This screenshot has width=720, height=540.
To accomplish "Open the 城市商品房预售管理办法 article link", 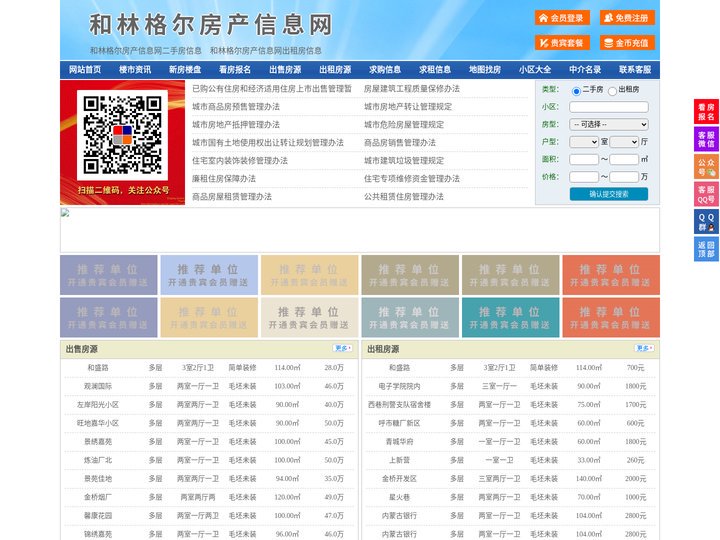I will tap(236, 107).
